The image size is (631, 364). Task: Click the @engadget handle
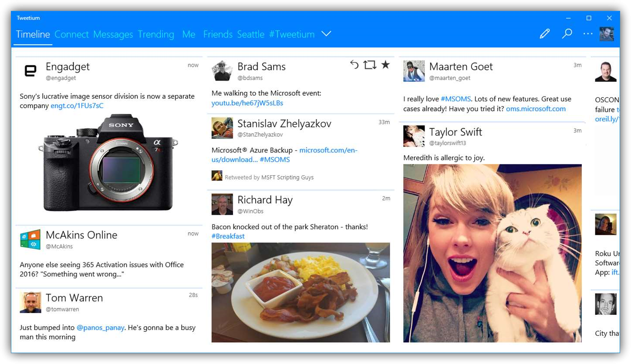[x=61, y=78]
